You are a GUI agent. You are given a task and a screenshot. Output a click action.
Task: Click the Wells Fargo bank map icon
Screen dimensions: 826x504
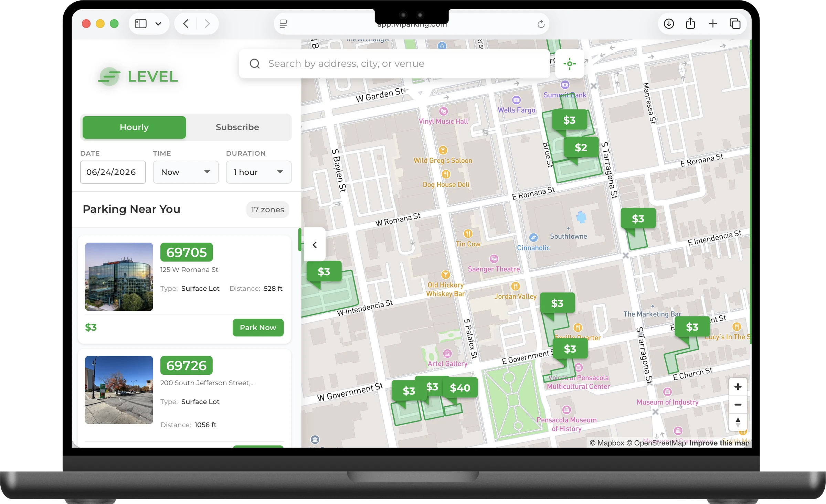click(516, 100)
